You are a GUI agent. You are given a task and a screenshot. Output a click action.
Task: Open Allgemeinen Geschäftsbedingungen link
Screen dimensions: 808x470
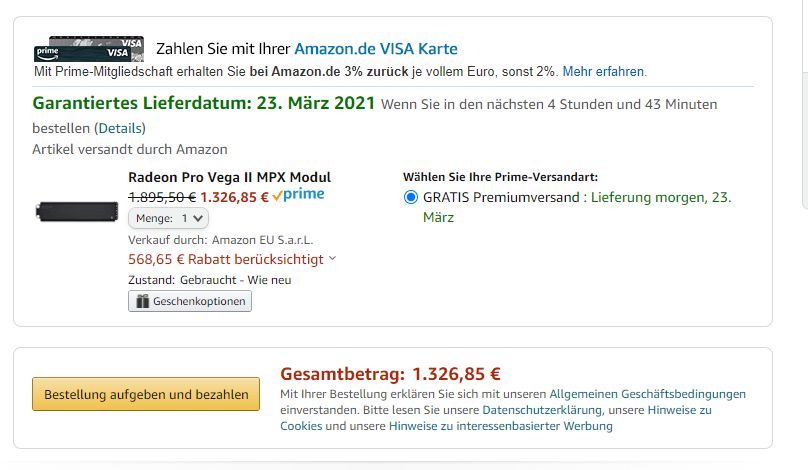coord(647,394)
